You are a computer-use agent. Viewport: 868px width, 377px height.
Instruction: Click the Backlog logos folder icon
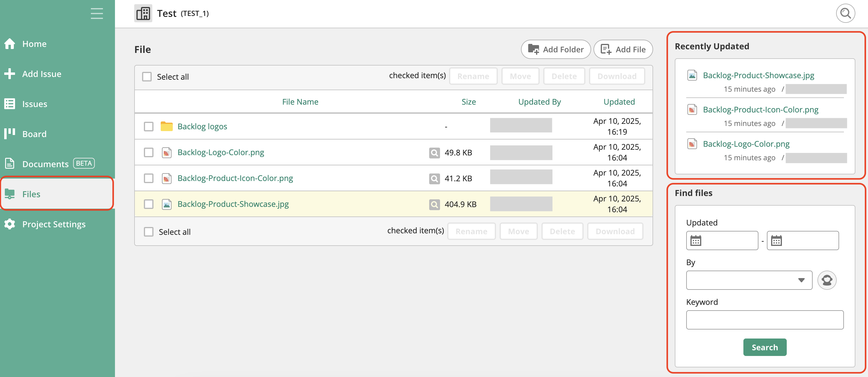(x=166, y=126)
